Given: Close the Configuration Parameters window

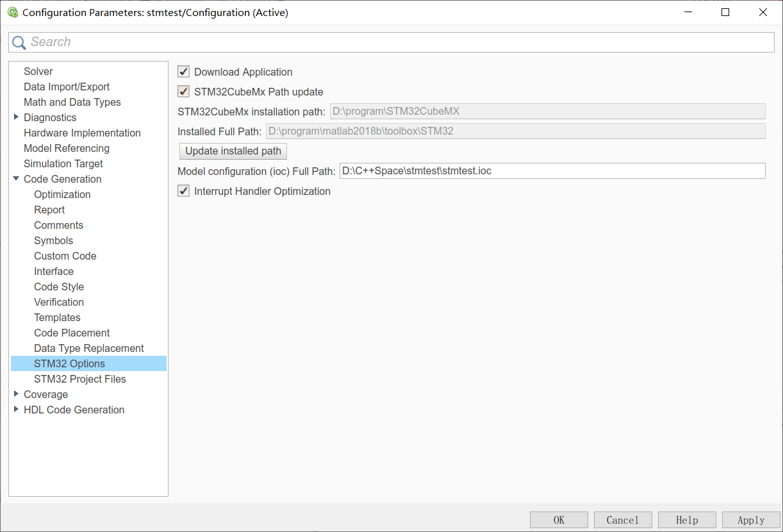Looking at the screenshot, I should pos(762,12).
